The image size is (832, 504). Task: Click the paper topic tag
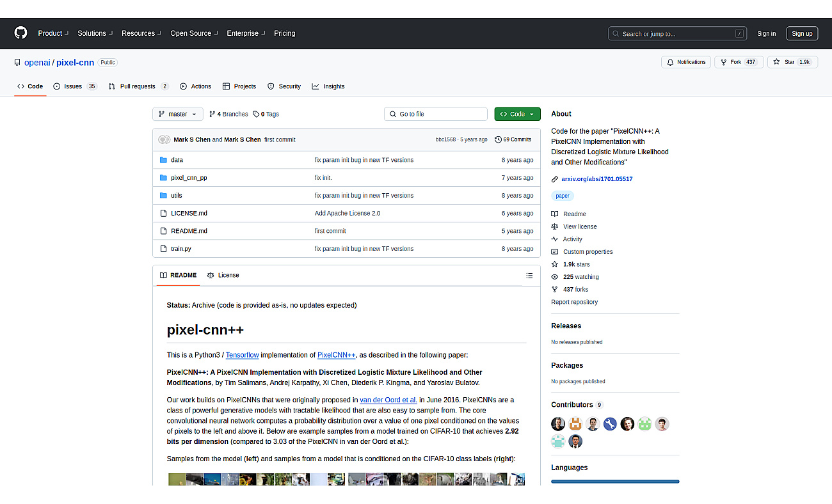563,196
